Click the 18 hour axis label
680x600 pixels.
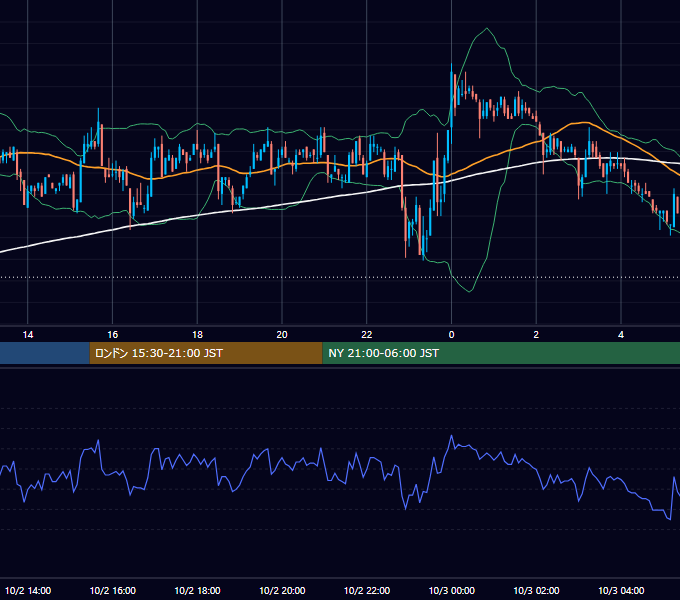197,335
